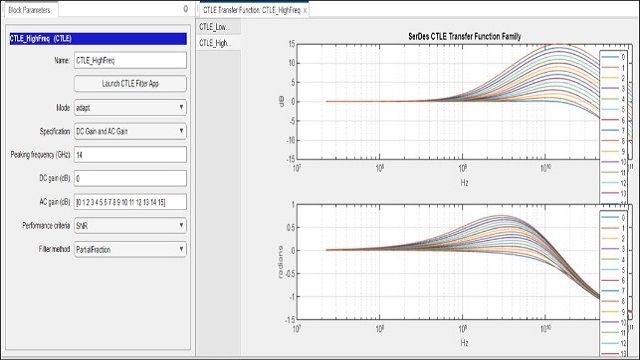The image size is (640, 360).
Task: Open the Specification dropdown
Action: tap(130, 131)
